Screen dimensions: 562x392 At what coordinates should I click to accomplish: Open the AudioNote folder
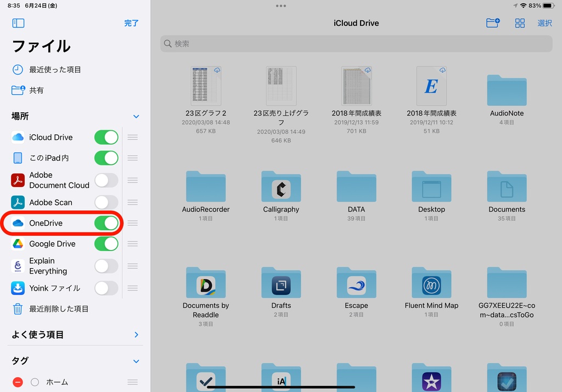tap(507, 90)
